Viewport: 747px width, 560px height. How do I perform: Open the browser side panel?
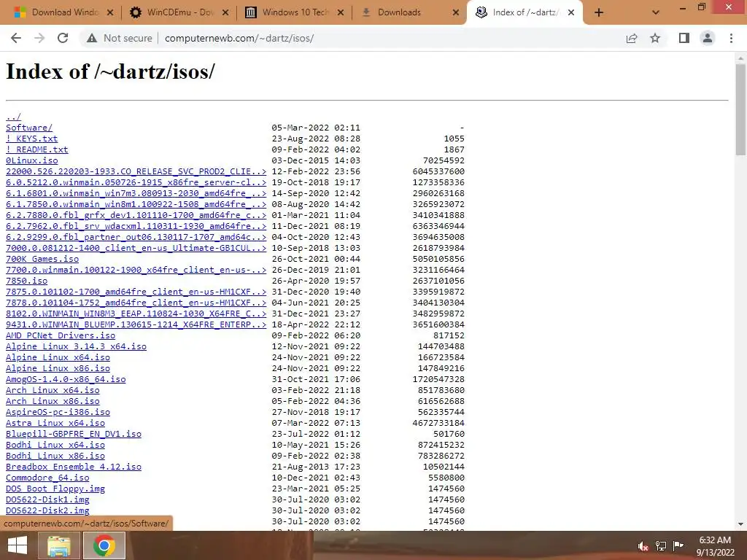pyautogui.click(x=684, y=38)
